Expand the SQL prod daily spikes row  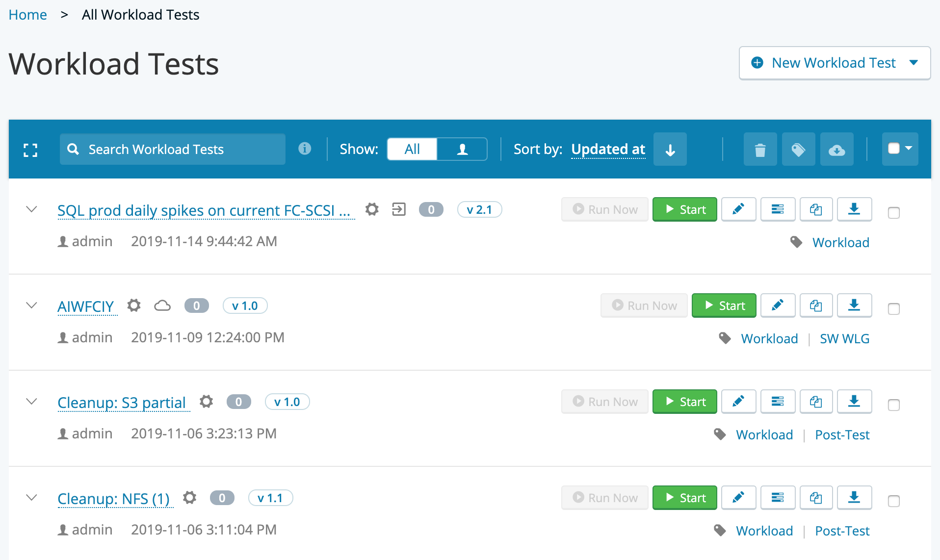[x=31, y=209]
